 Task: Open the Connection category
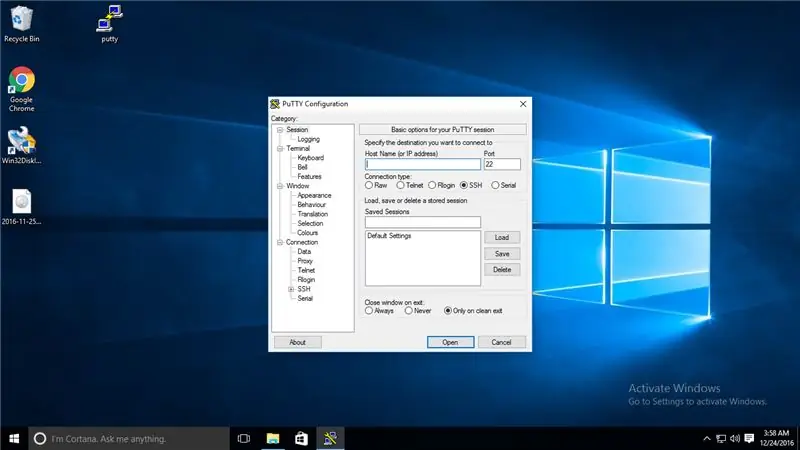coord(302,242)
